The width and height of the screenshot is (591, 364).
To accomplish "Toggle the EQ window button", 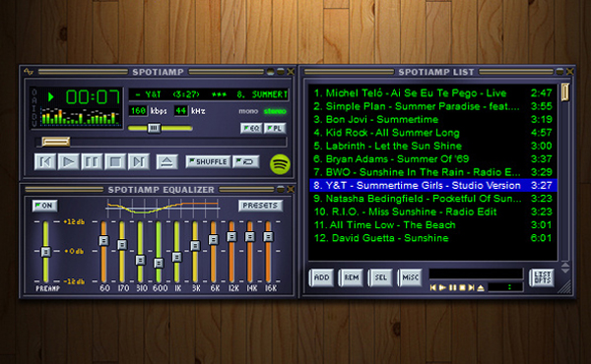I will (251, 128).
